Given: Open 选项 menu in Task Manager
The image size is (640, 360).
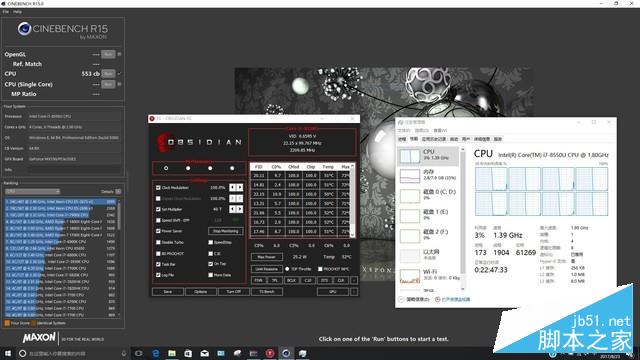Looking at the screenshot, I should [x=422, y=131].
